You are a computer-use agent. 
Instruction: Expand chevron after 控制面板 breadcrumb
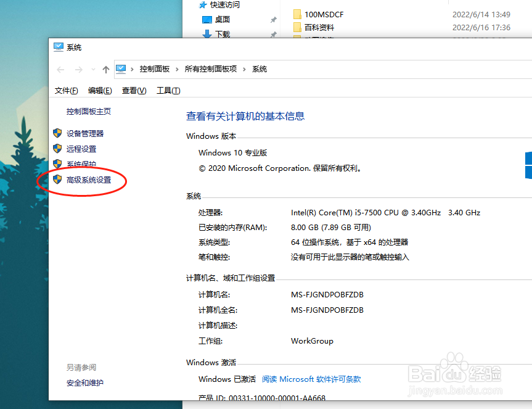point(177,69)
